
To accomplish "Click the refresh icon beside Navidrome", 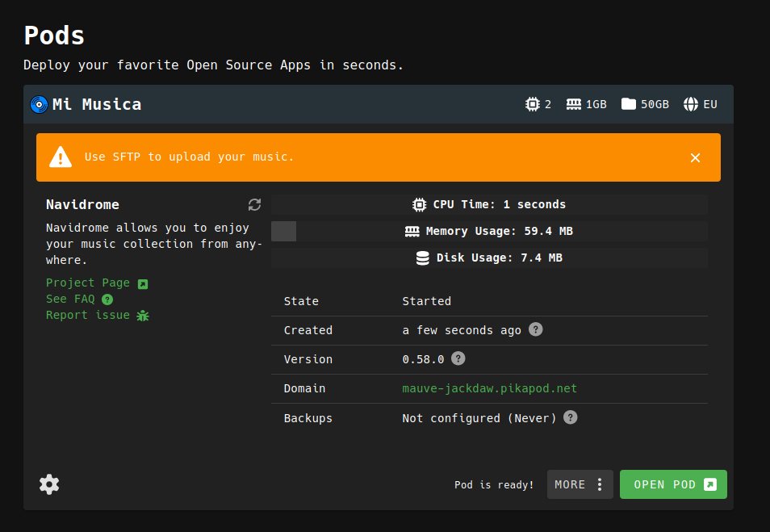I will click(x=254, y=204).
